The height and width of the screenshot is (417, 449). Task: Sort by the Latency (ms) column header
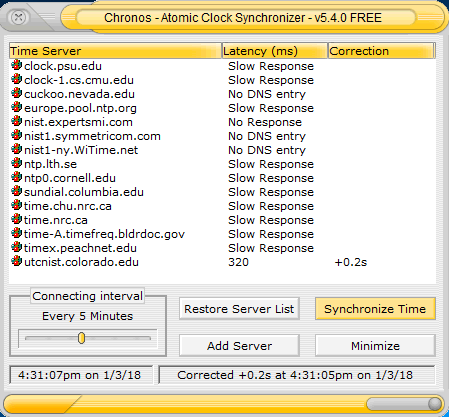tap(275, 51)
